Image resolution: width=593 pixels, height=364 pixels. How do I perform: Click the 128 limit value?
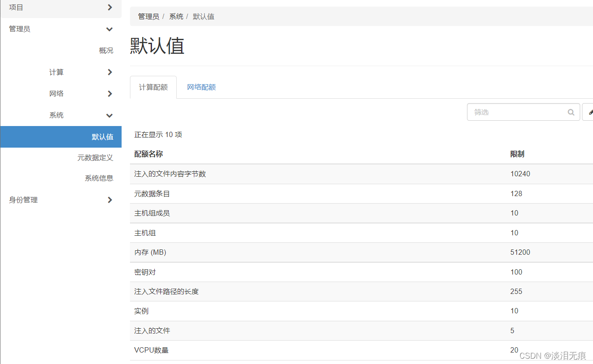coord(516,193)
